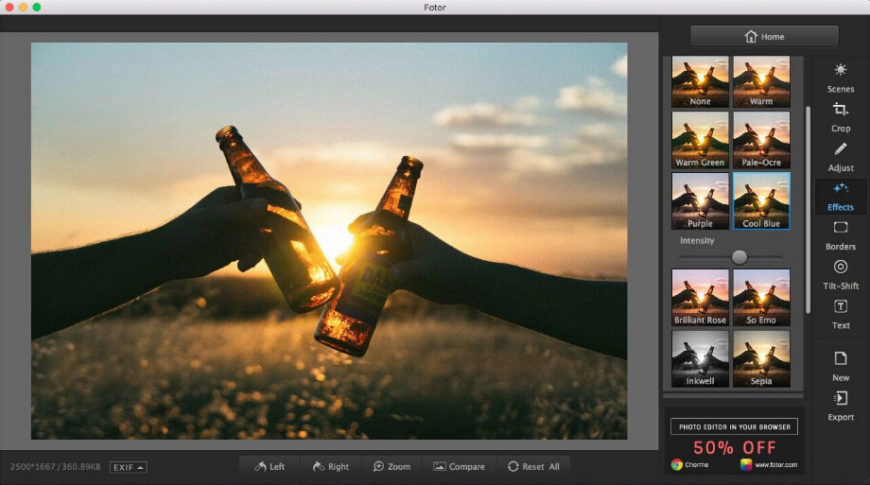Viewport: 870px width, 485px height.
Task: Select the Crop tool
Action: pos(840,116)
